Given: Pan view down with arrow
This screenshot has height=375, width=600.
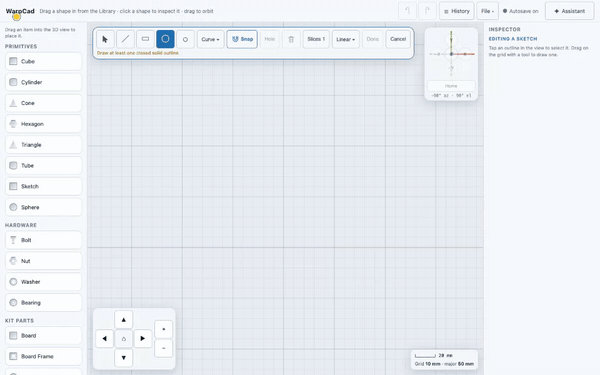Looking at the screenshot, I should 124,358.
